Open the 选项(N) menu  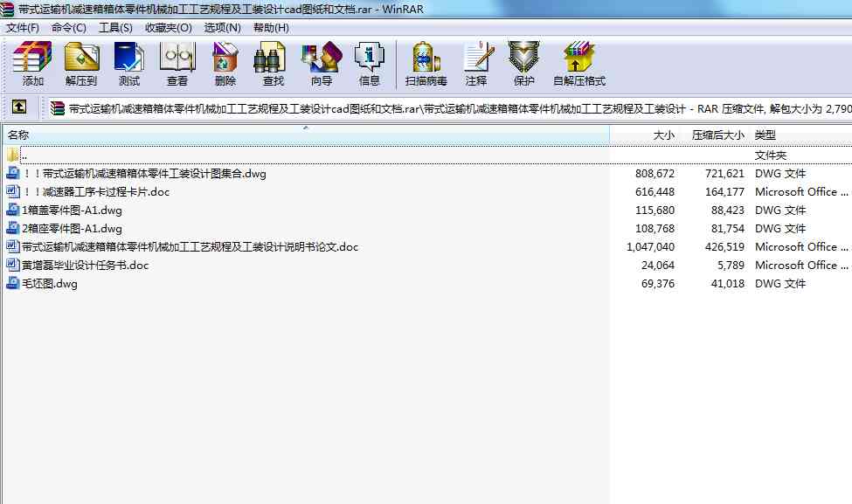(x=222, y=28)
